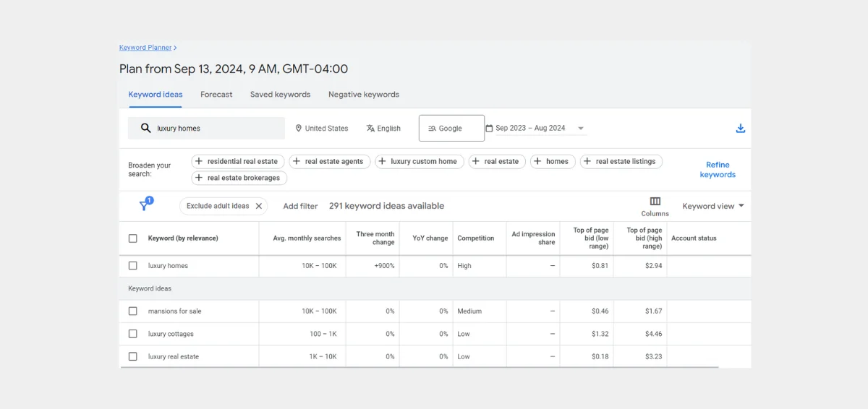Sort by Top of page bid (low range)
The height and width of the screenshot is (409, 868).
coord(590,238)
